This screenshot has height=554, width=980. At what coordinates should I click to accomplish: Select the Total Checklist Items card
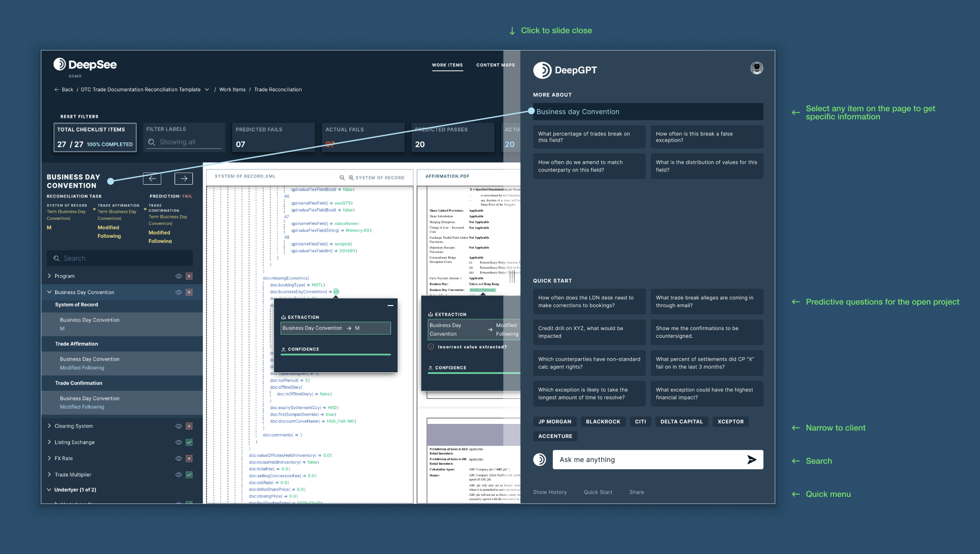tap(95, 137)
